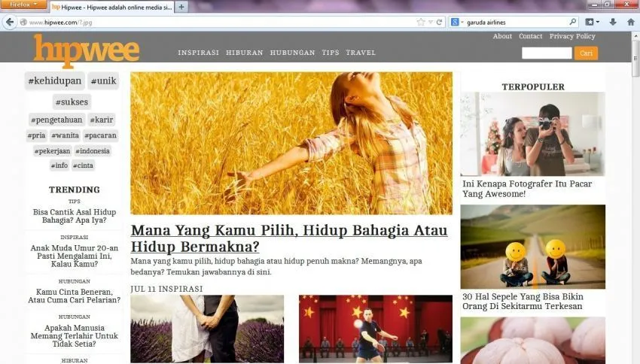Viewport: 640px width, 364px height.
Task: Select the #pria tag
Action: coord(36,135)
